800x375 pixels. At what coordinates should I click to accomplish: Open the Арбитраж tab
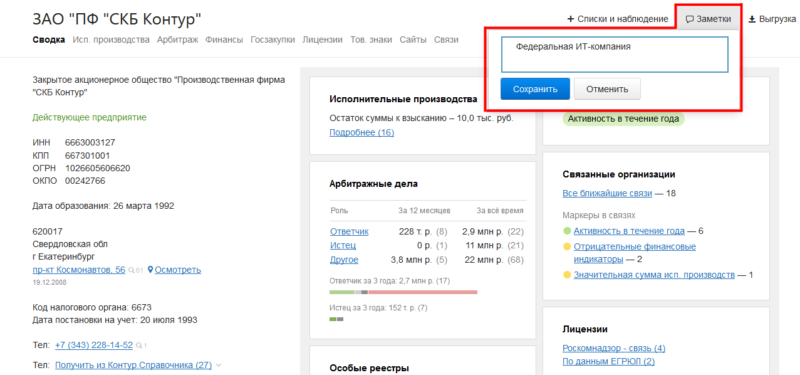click(x=178, y=39)
